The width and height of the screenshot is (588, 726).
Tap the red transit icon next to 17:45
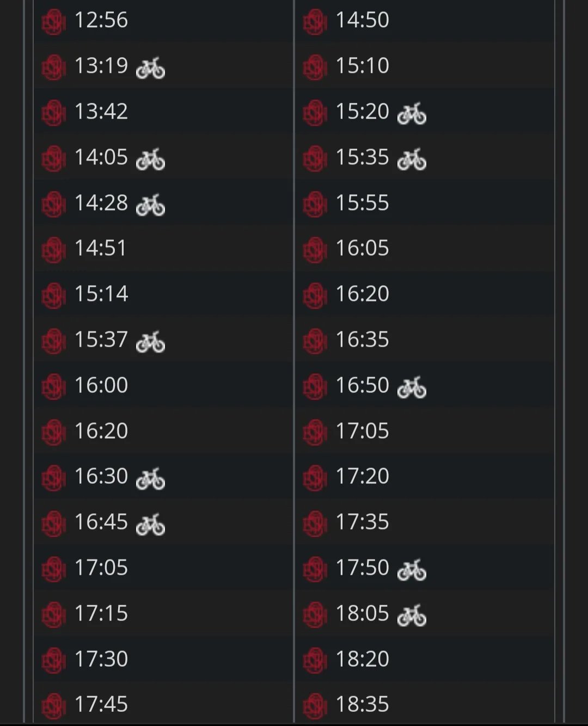[53, 706]
